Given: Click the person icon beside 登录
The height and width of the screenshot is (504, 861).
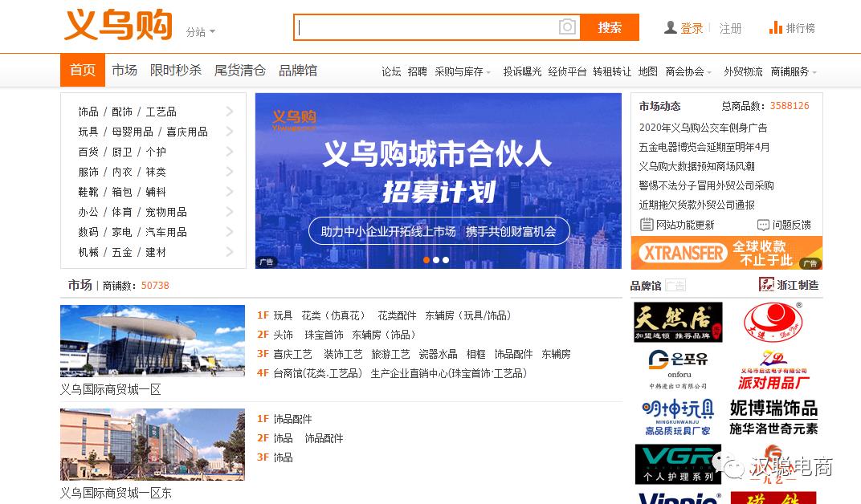Looking at the screenshot, I should coord(671,26).
